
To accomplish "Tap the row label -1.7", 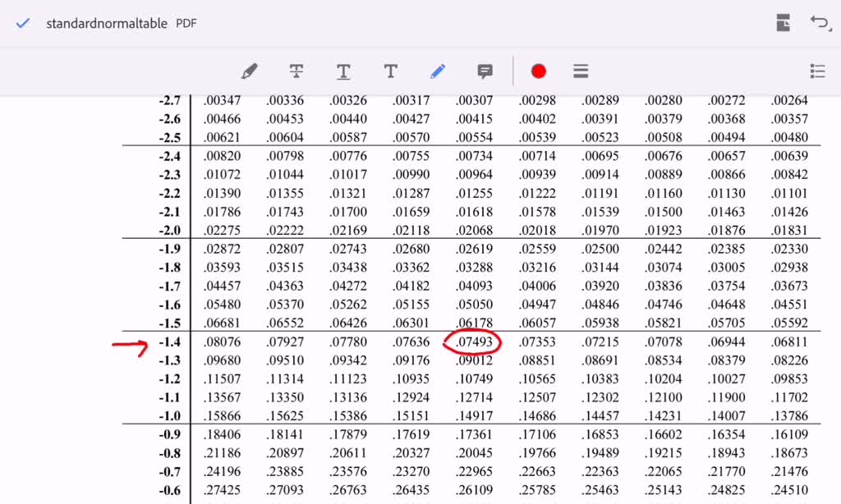I will click(x=169, y=286).
